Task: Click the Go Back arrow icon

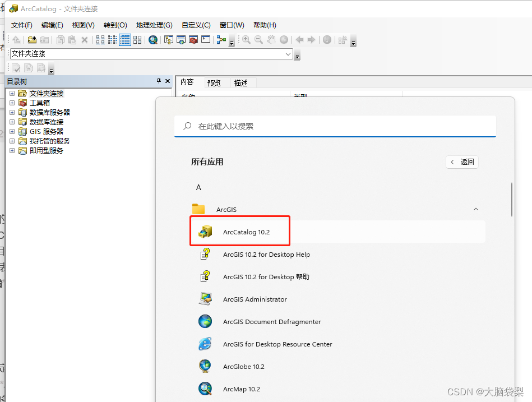Action: [299, 40]
